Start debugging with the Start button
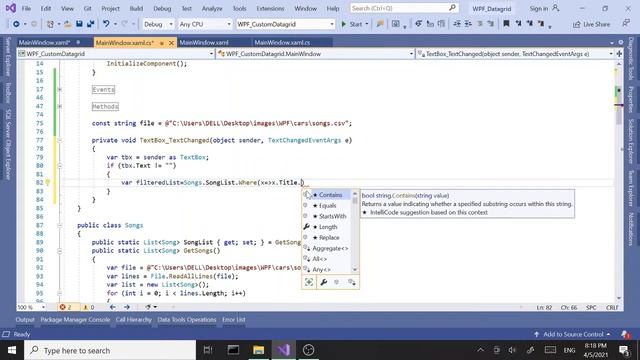The image size is (640, 360). pyautogui.click(x=352, y=24)
